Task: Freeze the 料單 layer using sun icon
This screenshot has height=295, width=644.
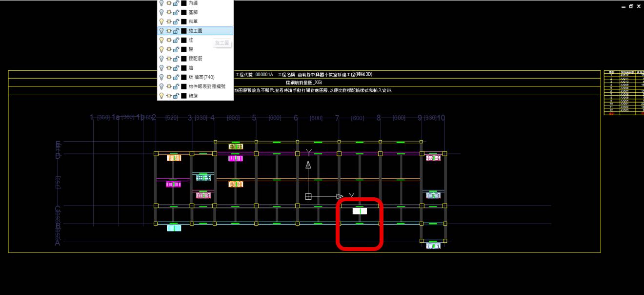Action: [169, 21]
